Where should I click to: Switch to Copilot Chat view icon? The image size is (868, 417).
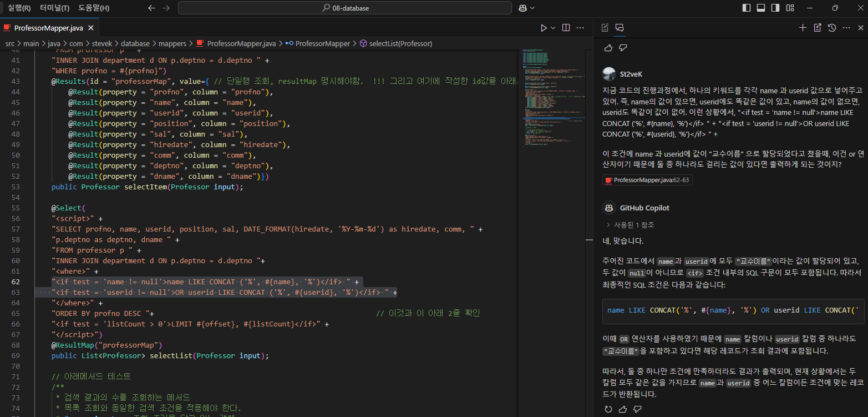click(620, 27)
